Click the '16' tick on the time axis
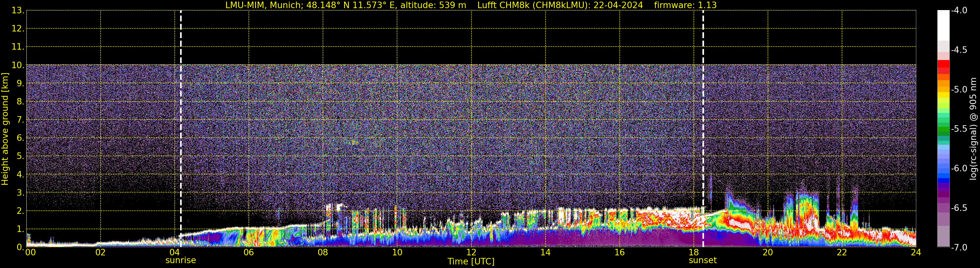Viewport: 980px width, 268px height. [x=620, y=252]
